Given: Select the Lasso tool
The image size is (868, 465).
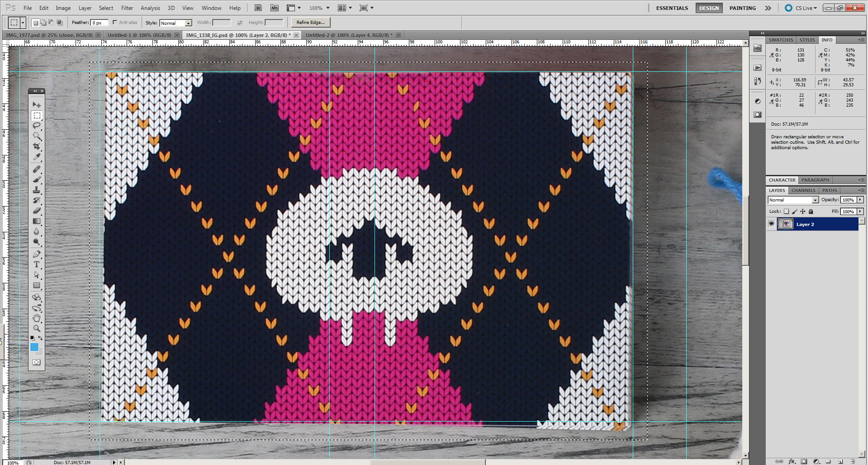Looking at the screenshot, I should pos(37,126).
